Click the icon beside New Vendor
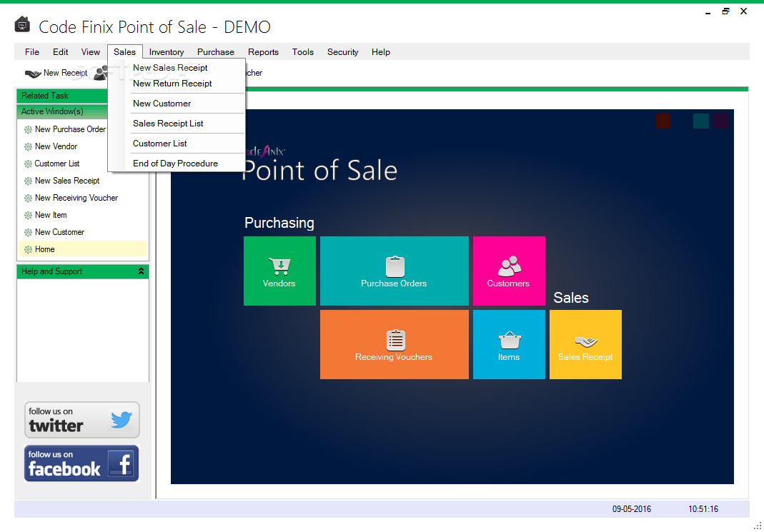The image size is (764, 532). pyautogui.click(x=29, y=146)
